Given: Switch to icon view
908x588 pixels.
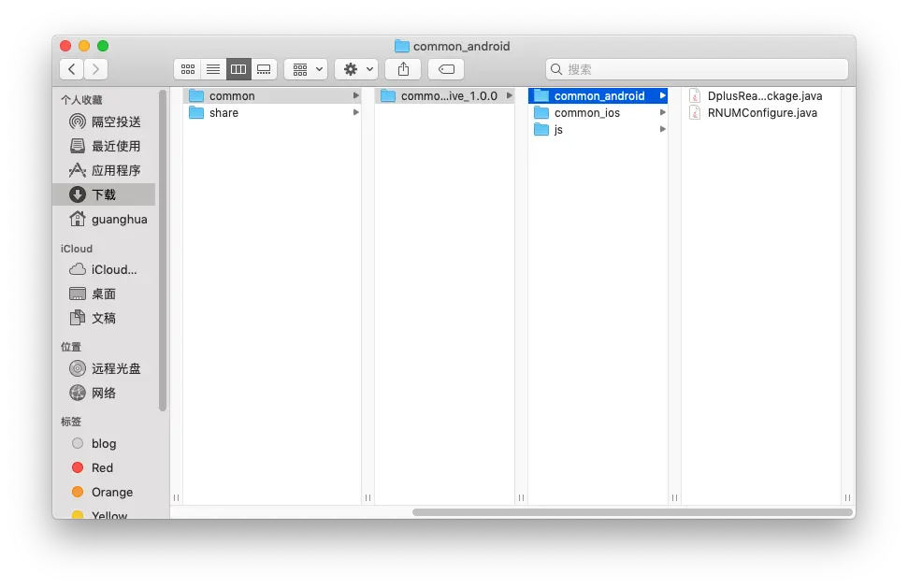Looking at the screenshot, I should pyautogui.click(x=188, y=69).
